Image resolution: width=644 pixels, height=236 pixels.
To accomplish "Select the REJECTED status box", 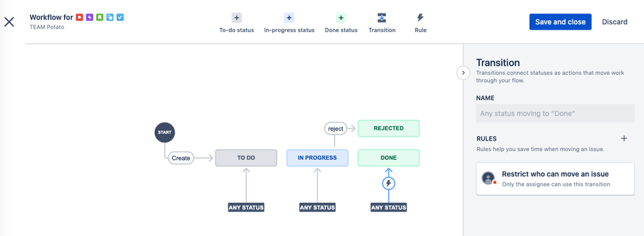I will (388, 128).
